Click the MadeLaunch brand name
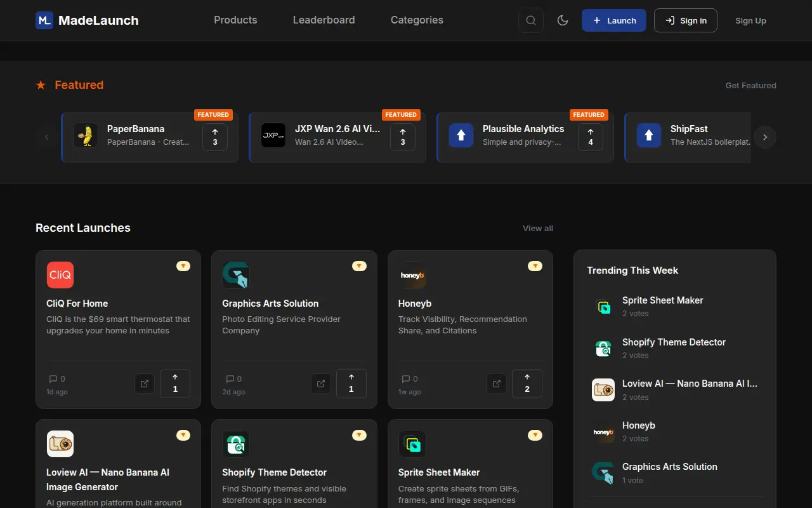Viewport: 812px width, 508px height. pos(98,20)
